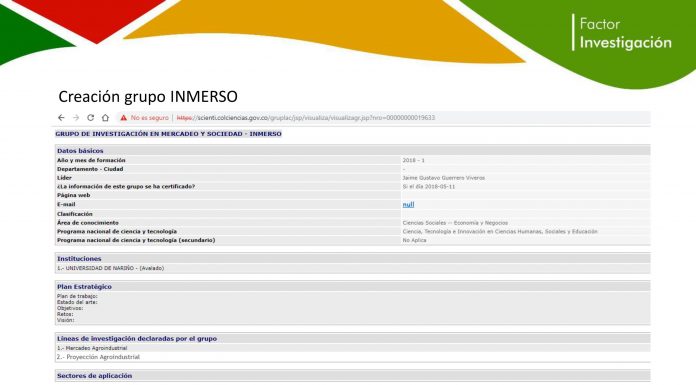The height and width of the screenshot is (385, 696).
Task: Click the red not-secure warning triangle
Action: [123, 118]
